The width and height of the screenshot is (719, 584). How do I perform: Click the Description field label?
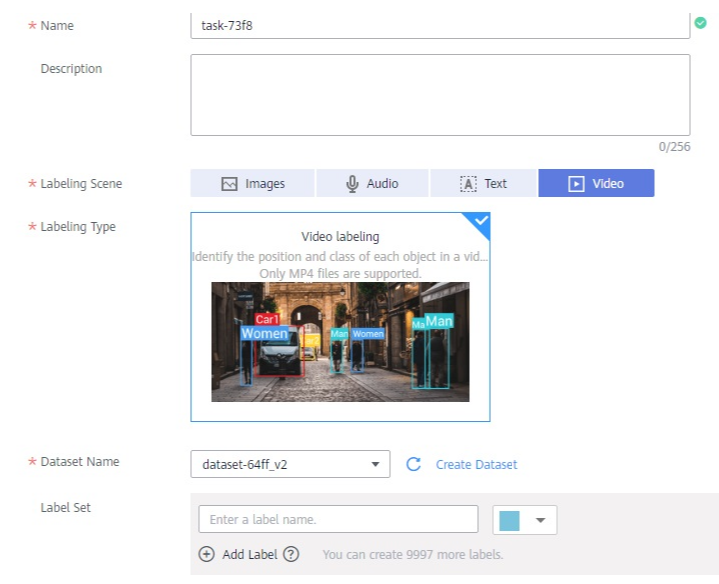[x=71, y=69]
